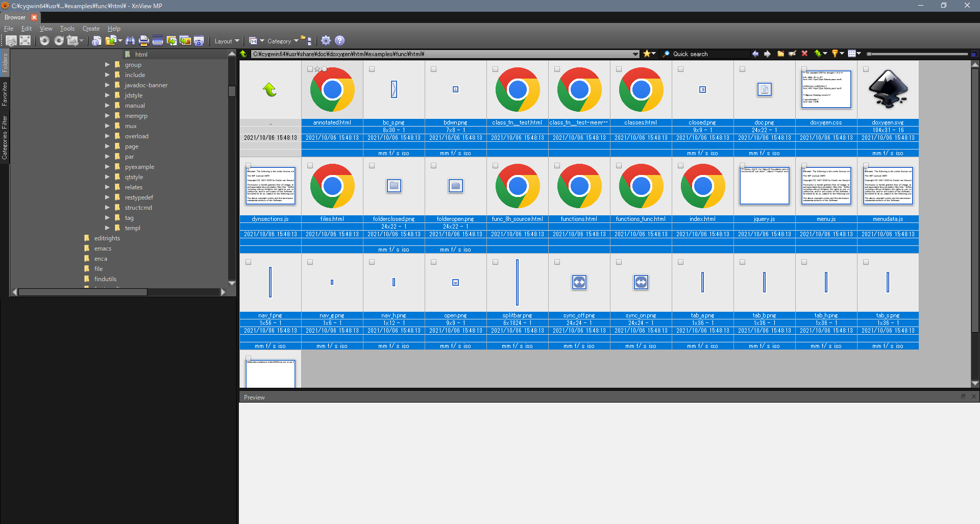Open the Category dropdown
The height and width of the screenshot is (524, 980).
coord(283,41)
